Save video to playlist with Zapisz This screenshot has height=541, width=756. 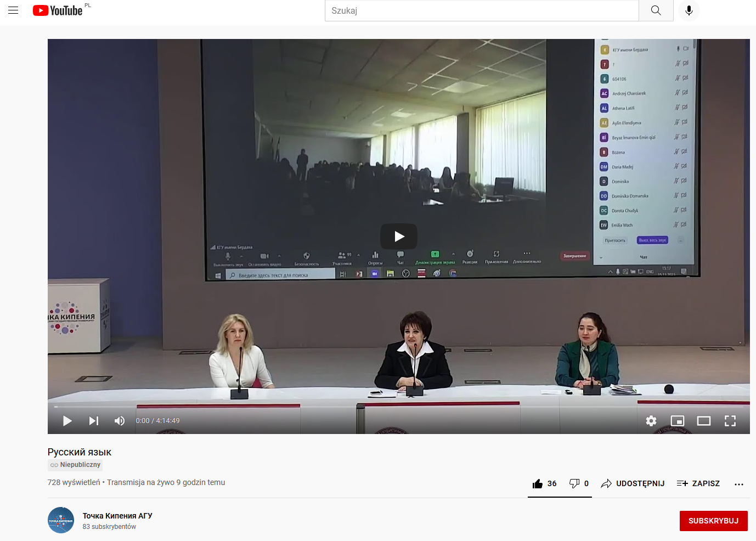tap(698, 483)
